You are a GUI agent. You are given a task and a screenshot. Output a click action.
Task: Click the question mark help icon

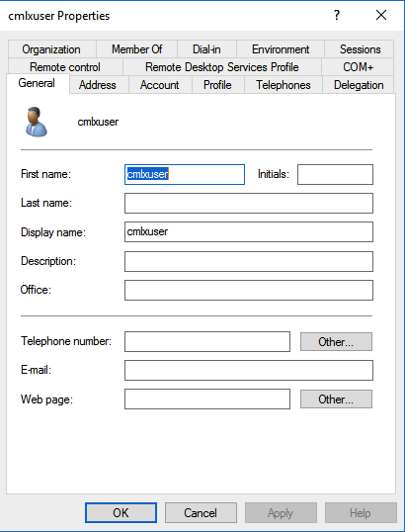(337, 15)
